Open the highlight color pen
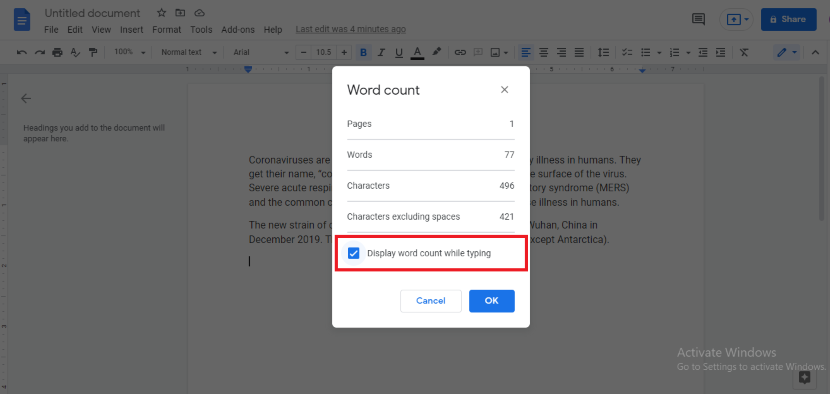The height and width of the screenshot is (394, 830). (437, 52)
